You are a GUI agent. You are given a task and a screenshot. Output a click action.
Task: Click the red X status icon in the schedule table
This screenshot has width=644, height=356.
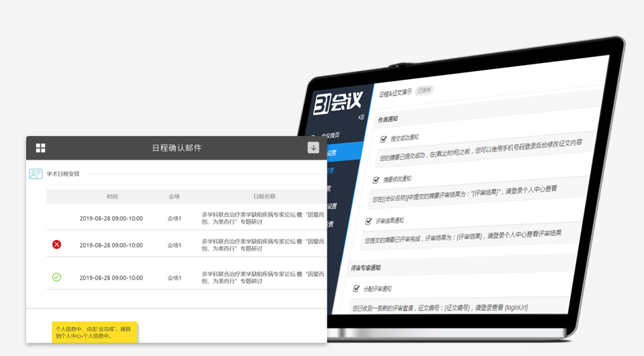tap(56, 245)
